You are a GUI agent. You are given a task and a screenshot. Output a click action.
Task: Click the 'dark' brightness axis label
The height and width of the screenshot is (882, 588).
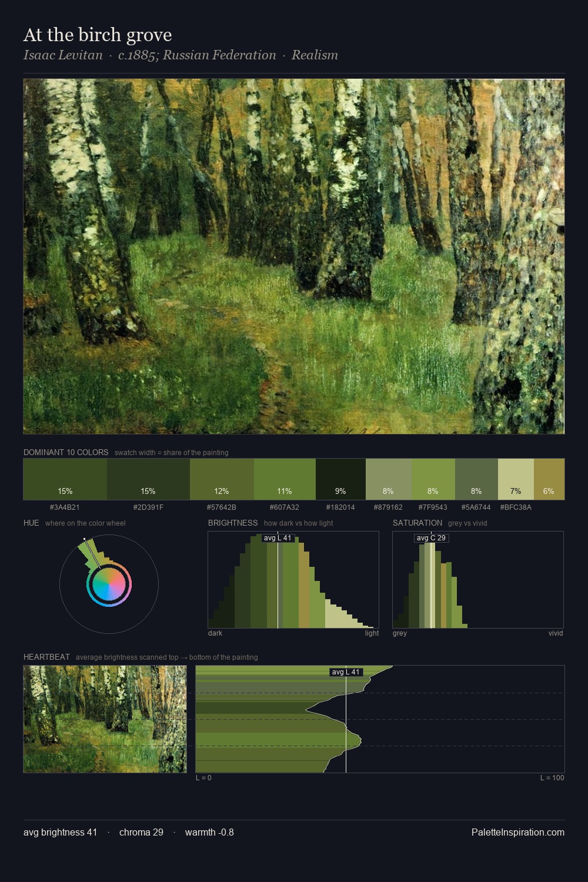point(215,633)
